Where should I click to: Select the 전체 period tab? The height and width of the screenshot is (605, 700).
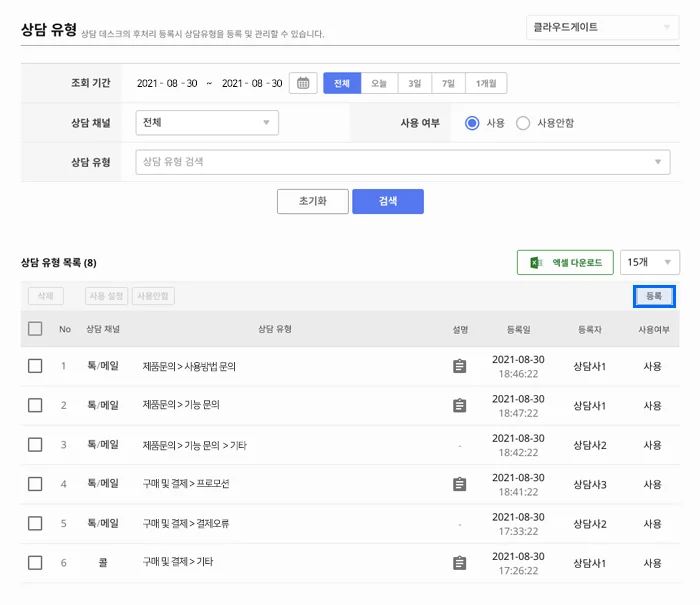click(x=342, y=83)
